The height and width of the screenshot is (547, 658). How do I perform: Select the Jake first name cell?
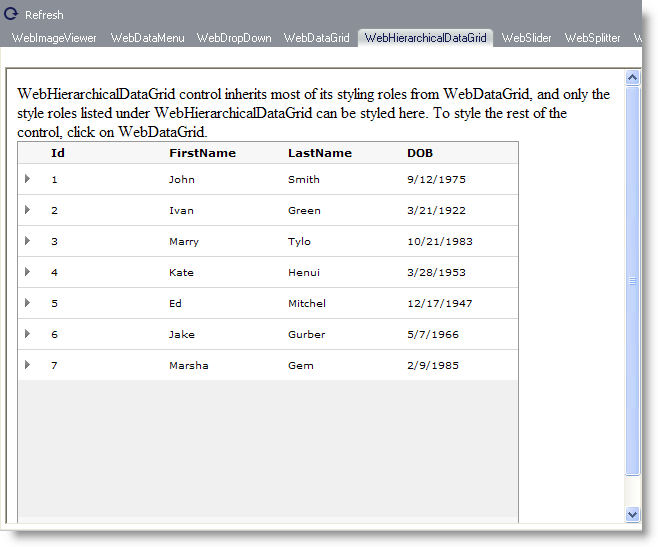(182, 335)
